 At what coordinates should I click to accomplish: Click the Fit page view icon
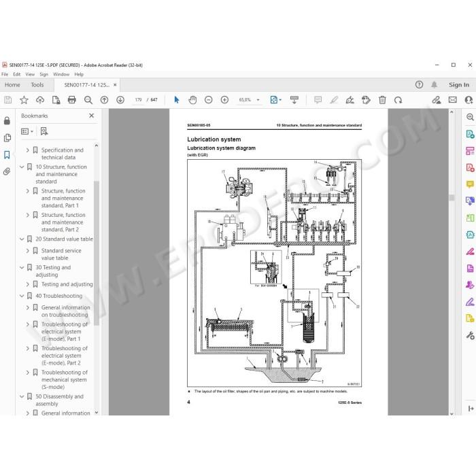pyautogui.click(x=274, y=100)
